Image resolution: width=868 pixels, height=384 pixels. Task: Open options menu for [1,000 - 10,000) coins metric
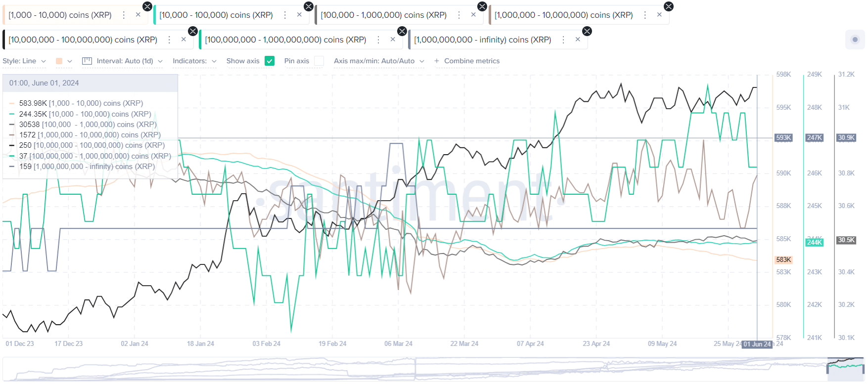click(x=124, y=15)
